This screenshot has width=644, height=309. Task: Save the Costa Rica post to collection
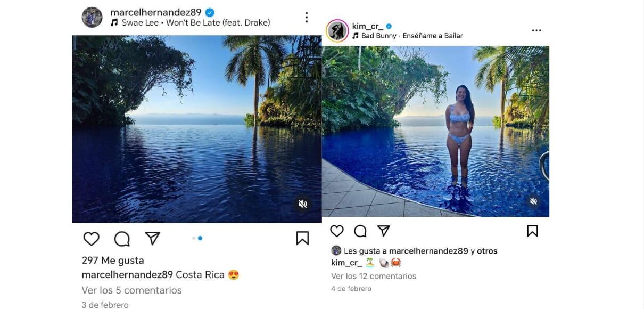click(302, 238)
